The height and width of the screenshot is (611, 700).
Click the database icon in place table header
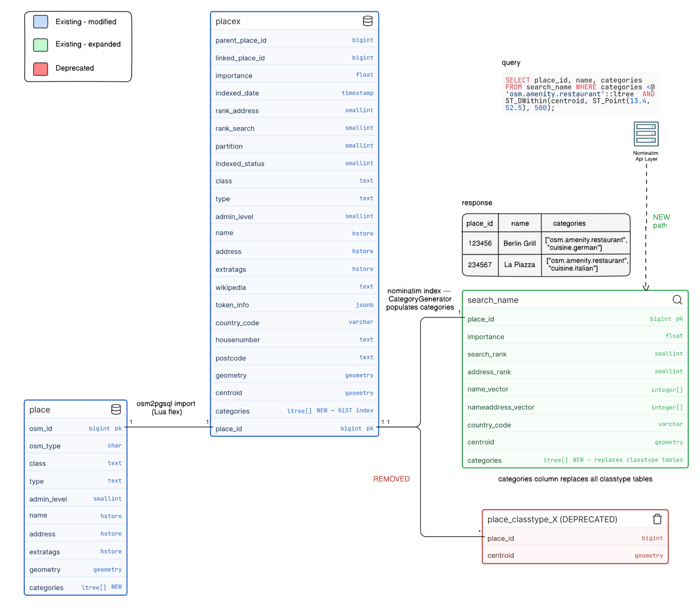pos(116,409)
